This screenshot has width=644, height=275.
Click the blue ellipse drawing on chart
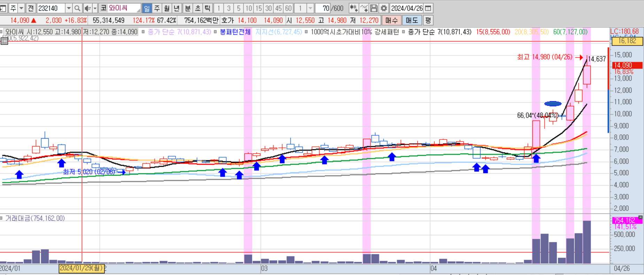tap(553, 103)
